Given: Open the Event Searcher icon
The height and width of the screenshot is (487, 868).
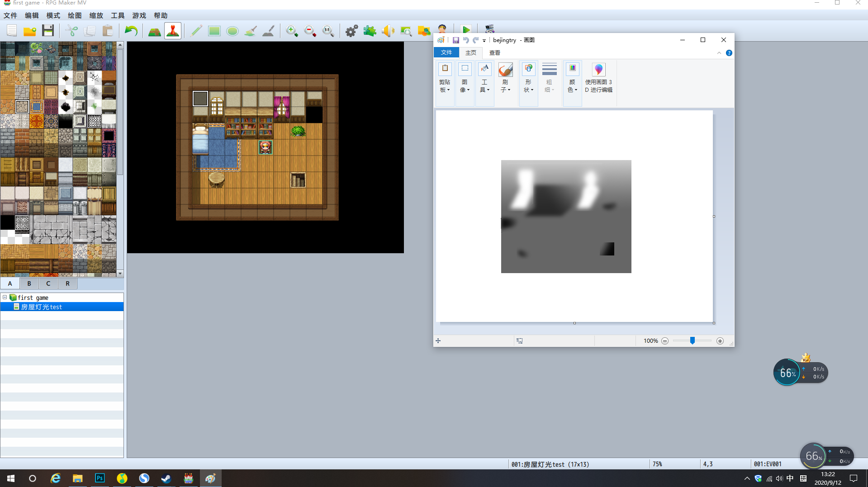Looking at the screenshot, I should (x=406, y=31).
